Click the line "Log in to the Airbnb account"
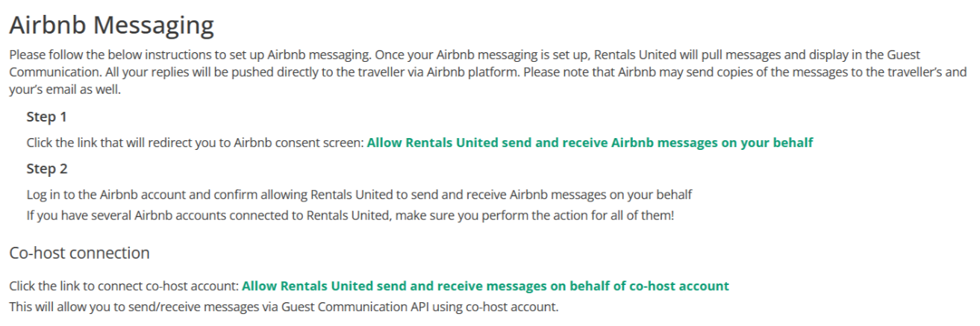Image resolution: width=980 pixels, height=326 pixels. [359, 195]
